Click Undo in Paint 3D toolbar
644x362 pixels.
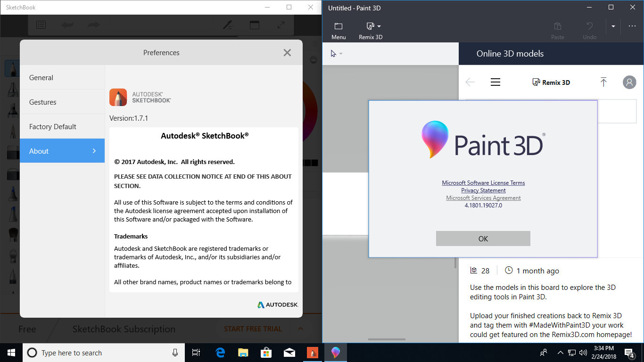[x=590, y=31]
